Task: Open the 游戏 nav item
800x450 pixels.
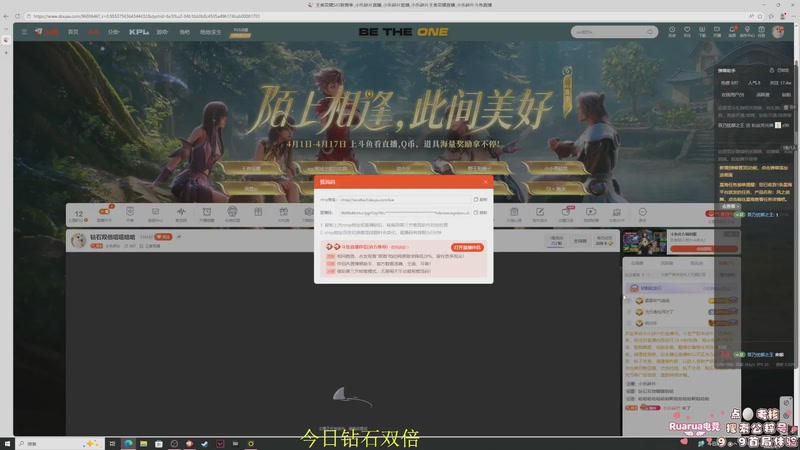Action: pyautogui.click(x=162, y=32)
